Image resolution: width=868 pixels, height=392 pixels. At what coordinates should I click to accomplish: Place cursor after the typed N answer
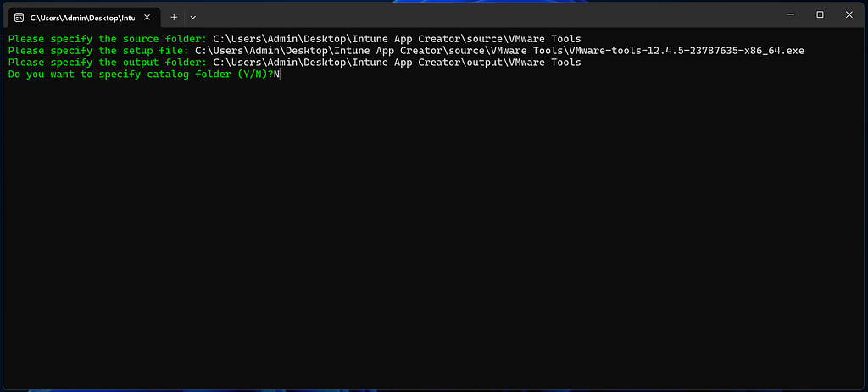(x=280, y=75)
